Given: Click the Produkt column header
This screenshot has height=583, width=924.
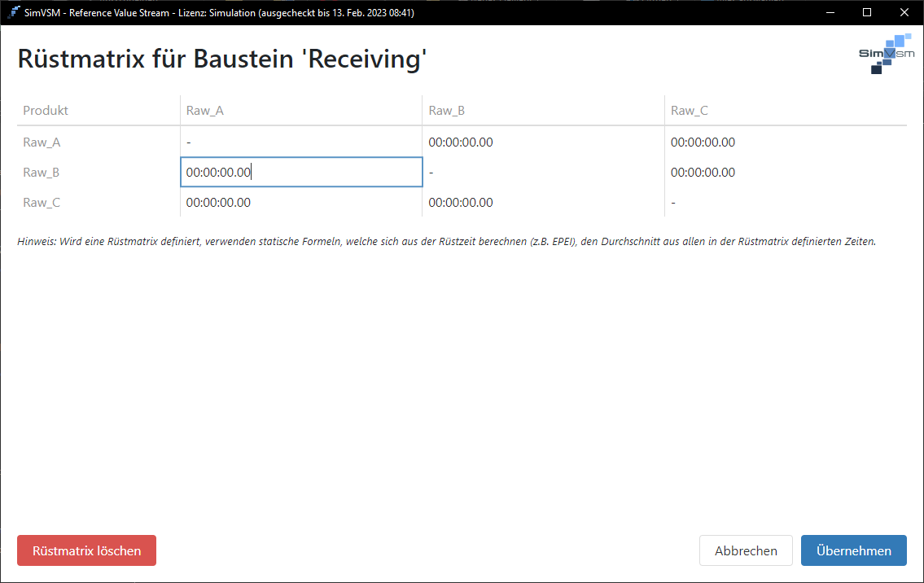Looking at the screenshot, I should [x=46, y=111].
